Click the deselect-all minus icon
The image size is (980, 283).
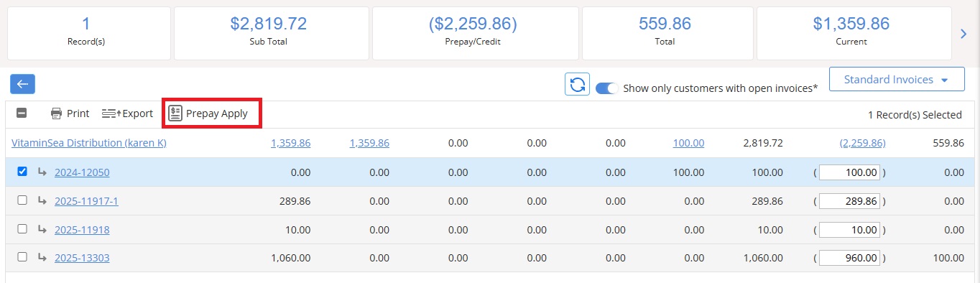[x=22, y=113]
